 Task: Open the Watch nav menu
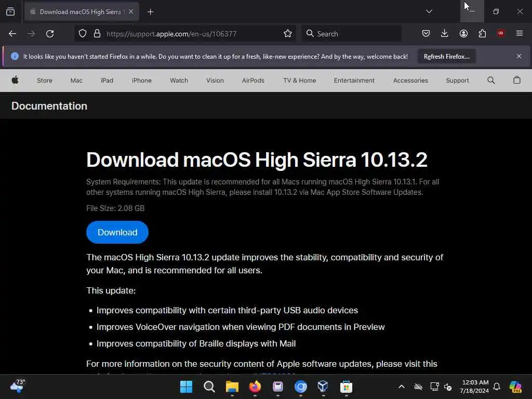[x=179, y=81]
